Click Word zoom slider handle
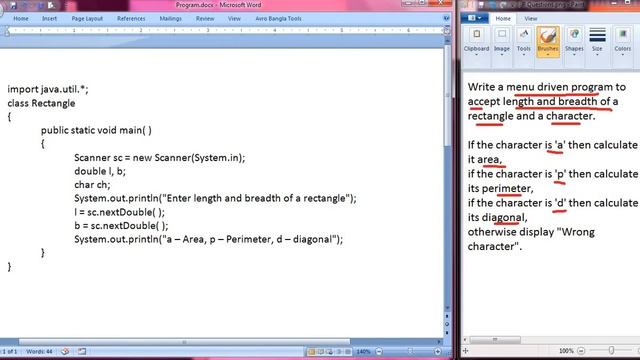Image resolution: width=640 pixels, height=360 pixels. 411,351
